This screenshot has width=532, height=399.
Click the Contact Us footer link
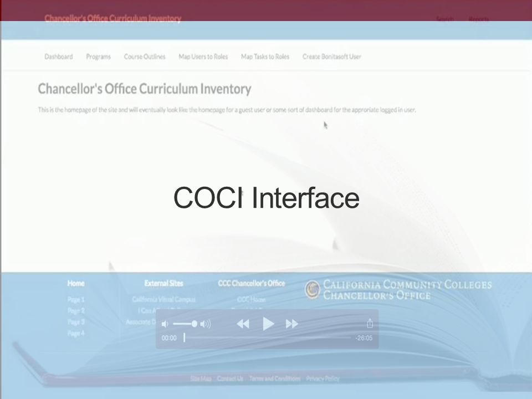pos(230,378)
